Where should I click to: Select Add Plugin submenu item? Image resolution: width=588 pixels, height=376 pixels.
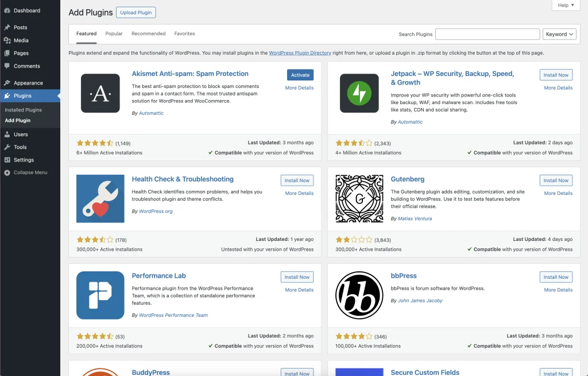[x=18, y=120]
